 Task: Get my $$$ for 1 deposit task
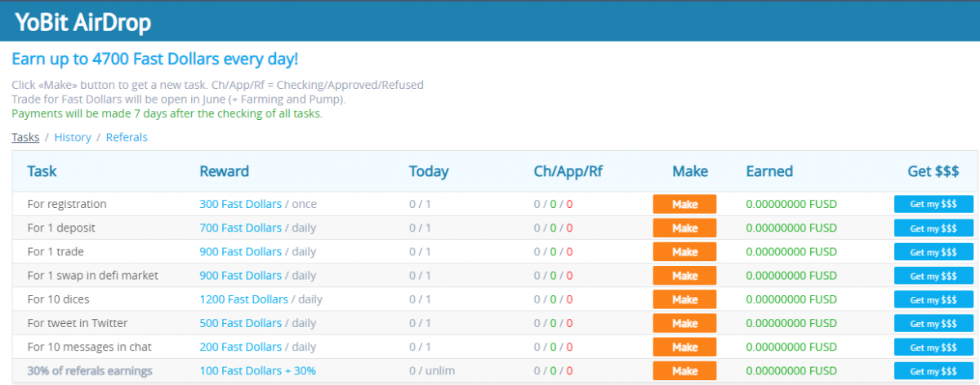933,228
